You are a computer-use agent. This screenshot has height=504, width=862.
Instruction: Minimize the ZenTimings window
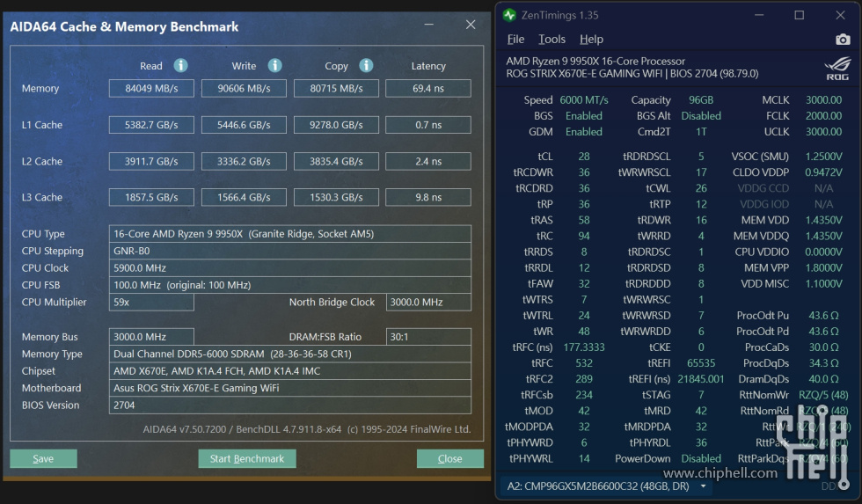759,15
